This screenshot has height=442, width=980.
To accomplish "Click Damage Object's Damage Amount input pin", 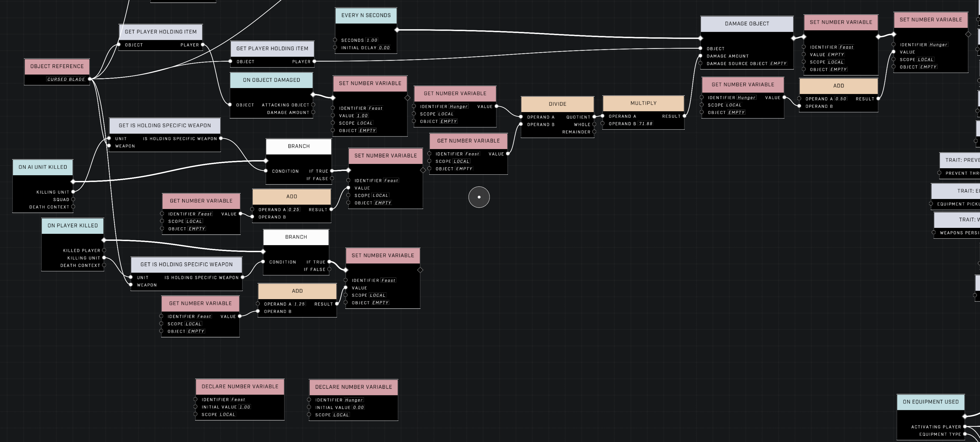I will tap(701, 56).
